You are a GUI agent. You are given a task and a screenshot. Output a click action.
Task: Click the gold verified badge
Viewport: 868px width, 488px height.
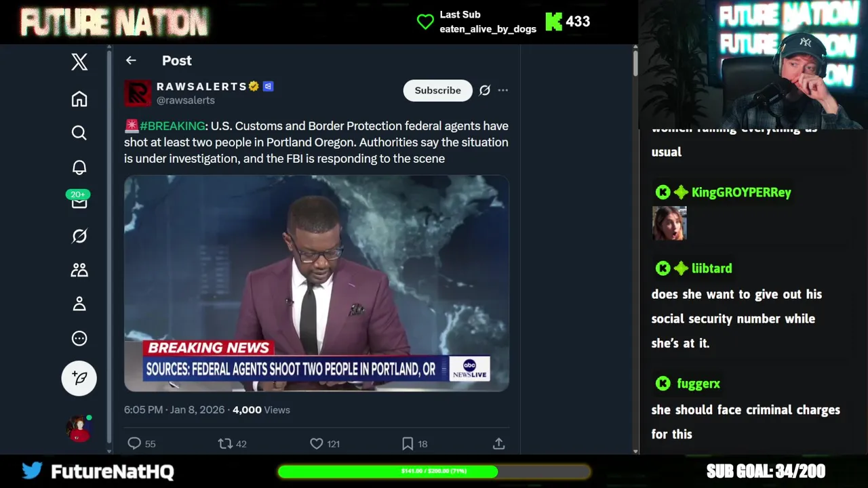point(254,86)
